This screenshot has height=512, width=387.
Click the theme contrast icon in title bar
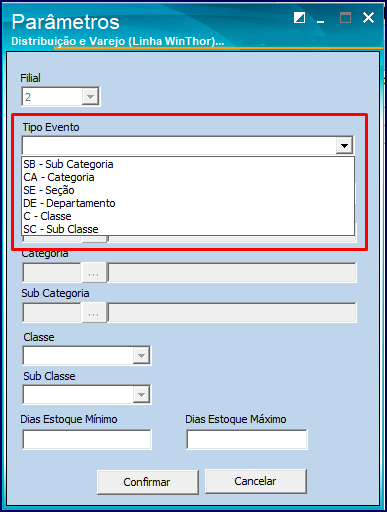pyautogui.click(x=299, y=17)
